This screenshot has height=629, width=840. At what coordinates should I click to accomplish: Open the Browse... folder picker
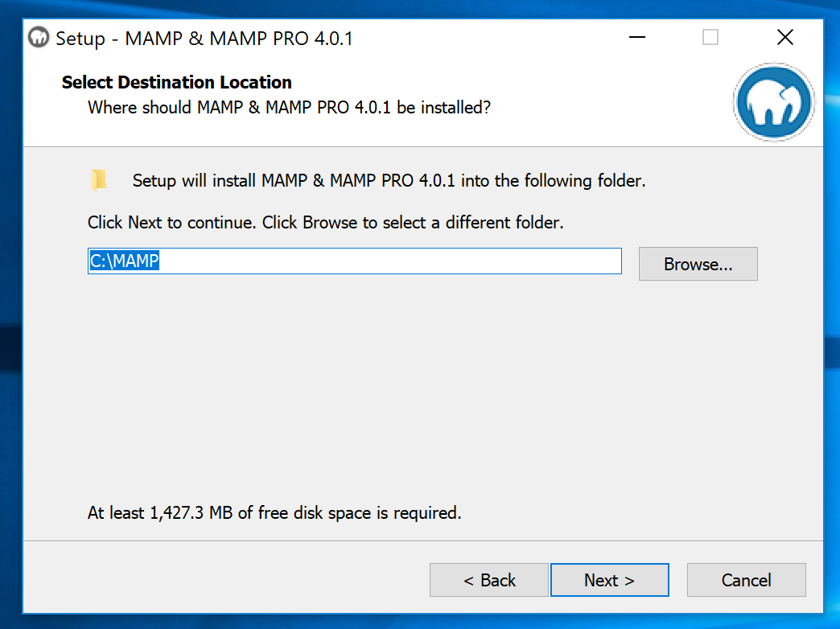pos(698,264)
